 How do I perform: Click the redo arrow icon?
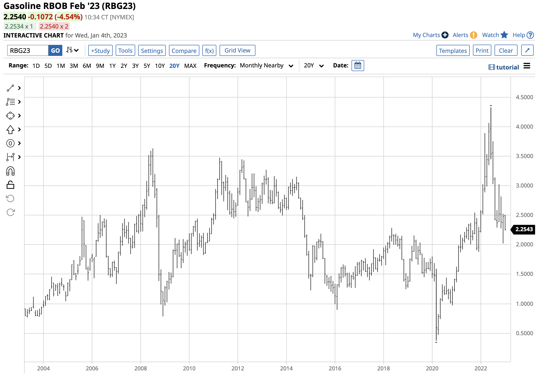pyautogui.click(x=10, y=213)
